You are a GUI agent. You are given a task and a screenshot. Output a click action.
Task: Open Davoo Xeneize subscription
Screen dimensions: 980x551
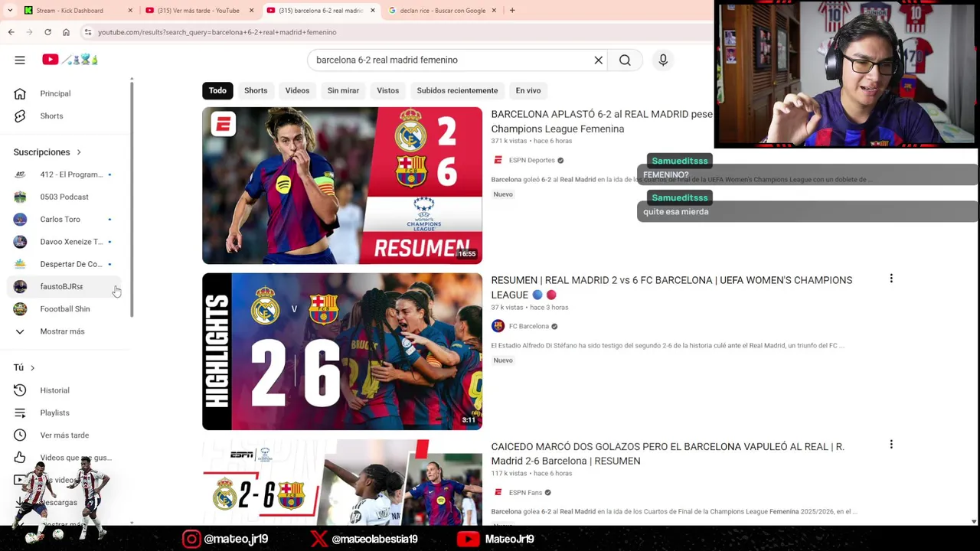(65, 242)
